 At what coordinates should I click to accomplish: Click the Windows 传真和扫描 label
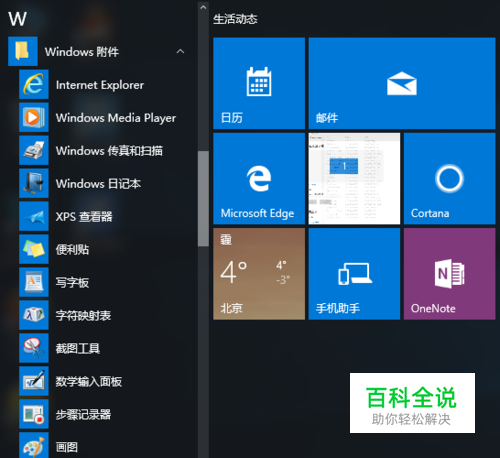tap(109, 151)
